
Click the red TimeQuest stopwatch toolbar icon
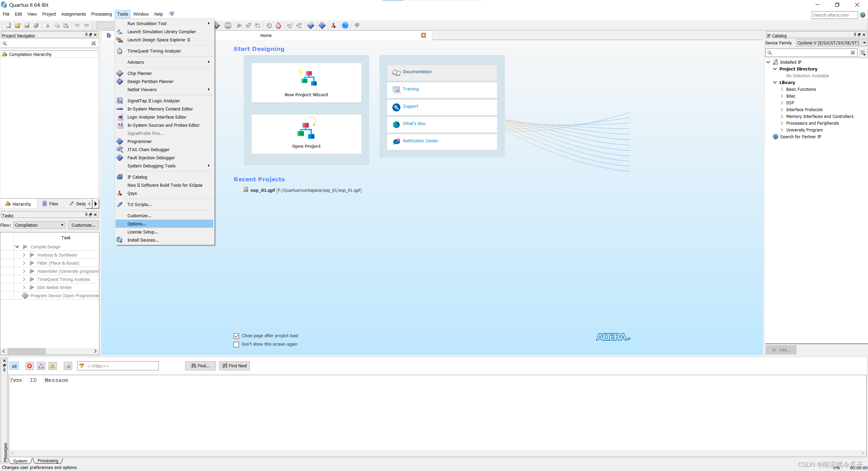pyautogui.click(x=278, y=25)
